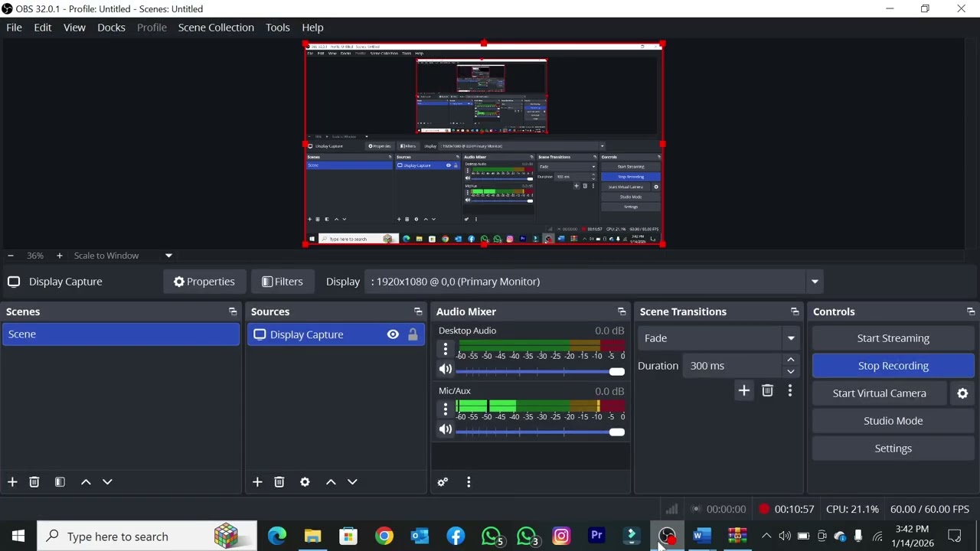Open Settings from Controls panel
This screenshot has width=980, height=551.
click(893, 448)
